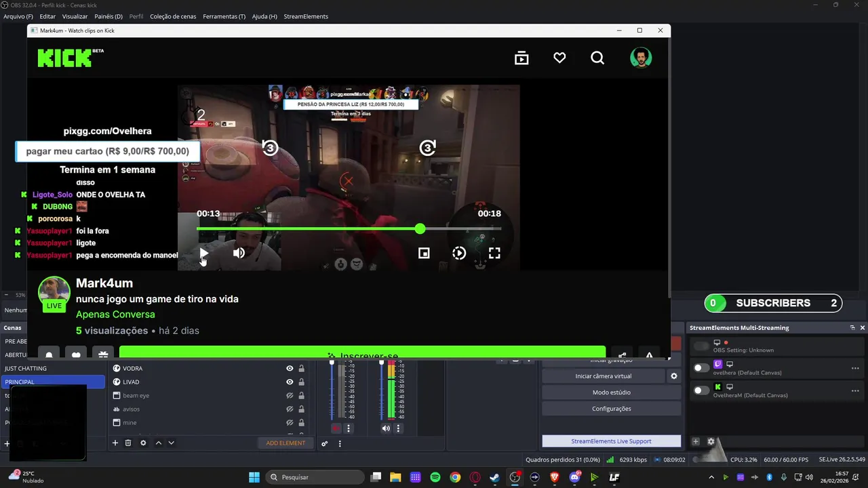This screenshot has width=868, height=488.
Task: Open Spotify from the taskbar
Action: (435, 477)
